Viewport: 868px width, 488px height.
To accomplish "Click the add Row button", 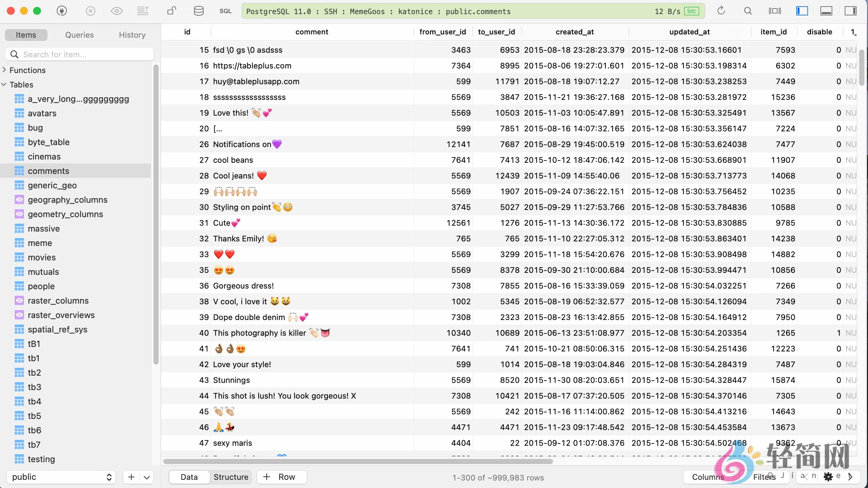I will pos(281,477).
